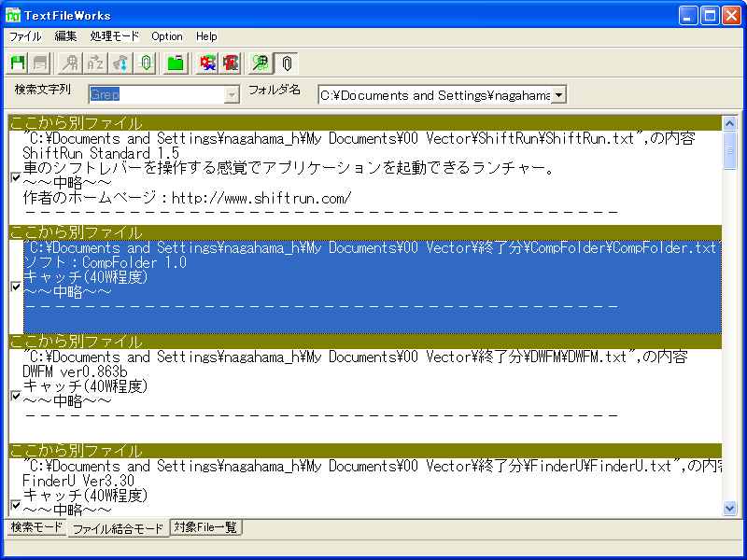Click the olive ここから別ファイル bar above DWFM
This screenshot has width=747, height=560.
(365, 342)
